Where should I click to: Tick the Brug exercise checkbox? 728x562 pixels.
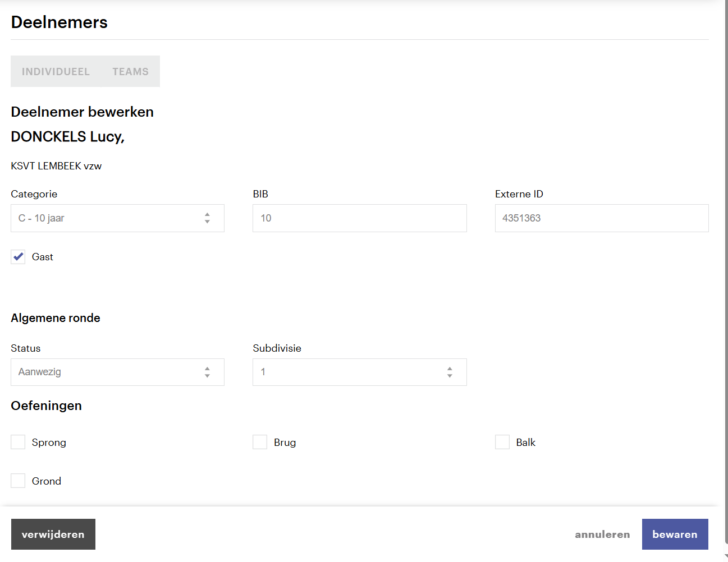tap(260, 442)
